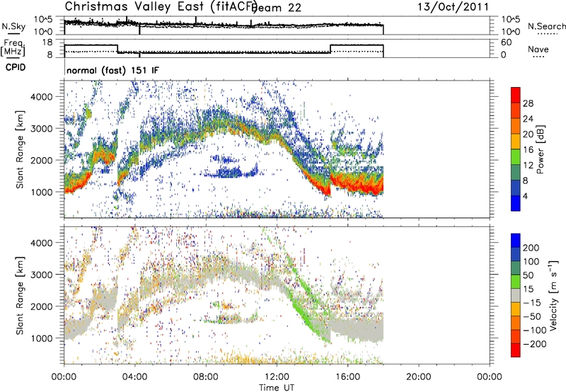Click the 'Nave' legend label
This screenshot has height=392, width=566.
538,50
